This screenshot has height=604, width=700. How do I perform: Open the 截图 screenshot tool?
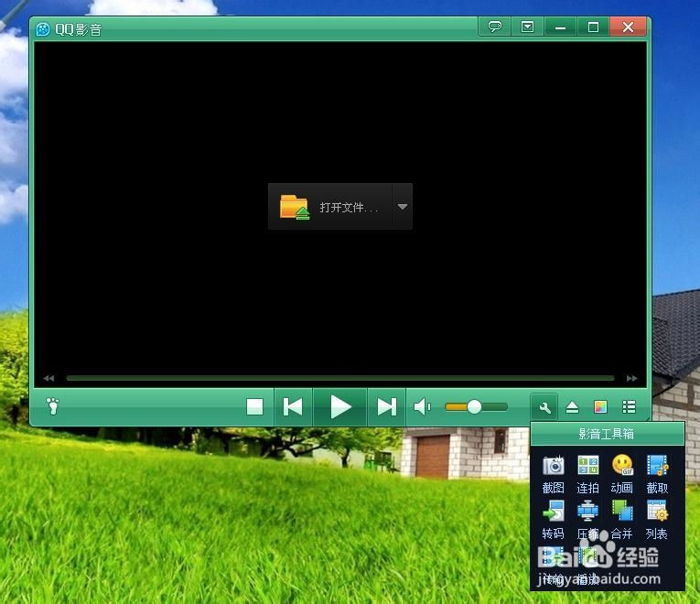(x=553, y=474)
